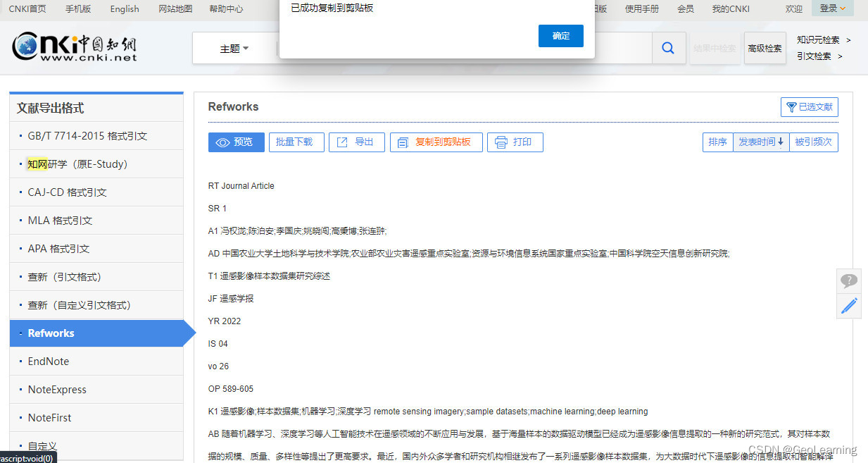The height and width of the screenshot is (463, 868).
Task: Click the pencil feedback icon on right edge
Action: tap(849, 305)
